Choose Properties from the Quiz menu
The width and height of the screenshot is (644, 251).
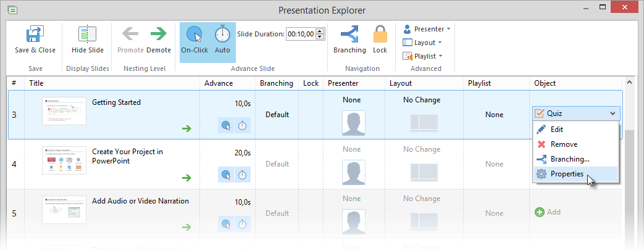coord(567,174)
